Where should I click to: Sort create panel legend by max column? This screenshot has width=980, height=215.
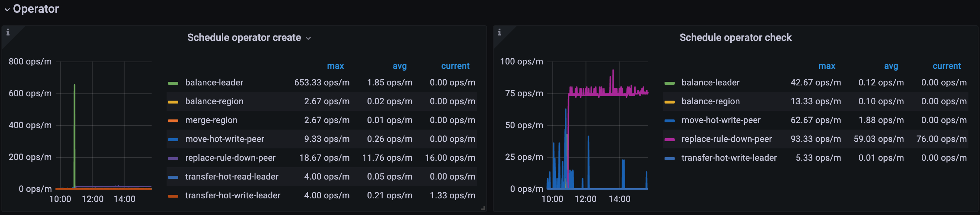pyautogui.click(x=335, y=66)
